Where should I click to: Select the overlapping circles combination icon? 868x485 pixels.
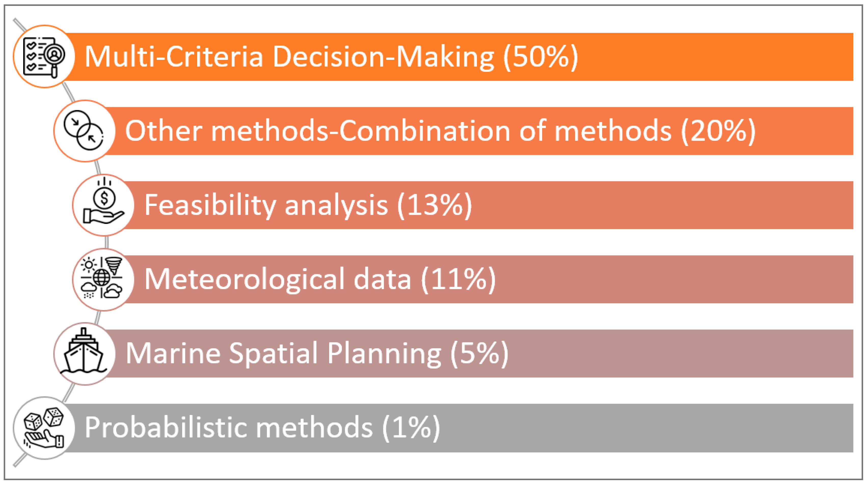(x=84, y=131)
